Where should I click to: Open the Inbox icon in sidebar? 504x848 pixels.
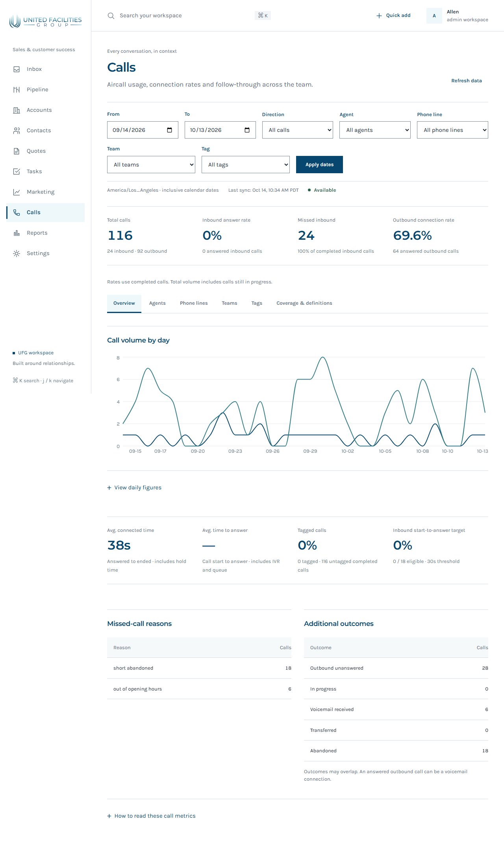tap(17, 69)
